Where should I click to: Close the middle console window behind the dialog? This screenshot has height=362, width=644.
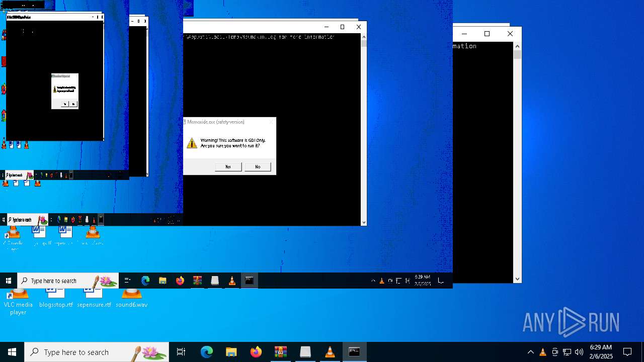pyautogui.click(x=358, y=27)
